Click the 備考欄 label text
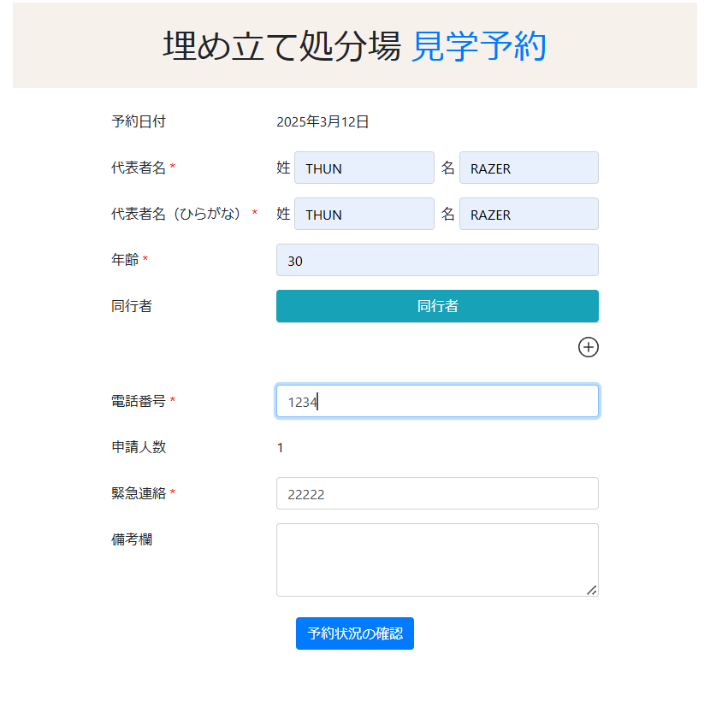728x701 pixels. point(132,539)
